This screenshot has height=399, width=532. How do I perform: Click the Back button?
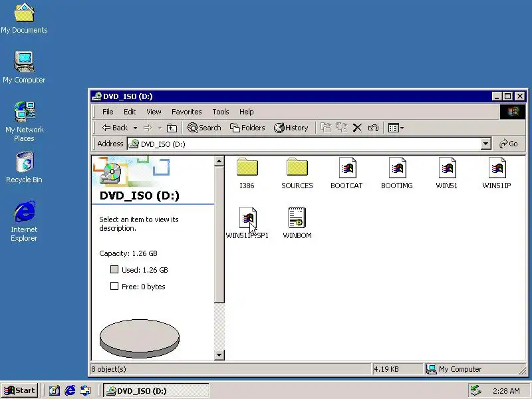pyautogui.click(x=115, y=128)
